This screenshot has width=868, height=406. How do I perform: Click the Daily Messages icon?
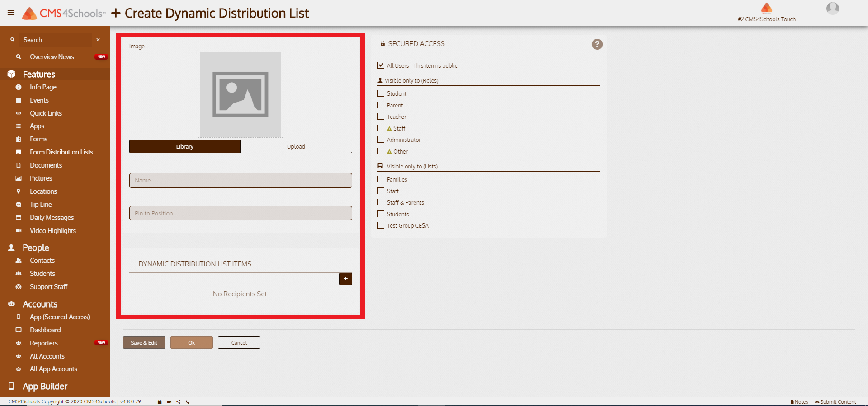19,218
